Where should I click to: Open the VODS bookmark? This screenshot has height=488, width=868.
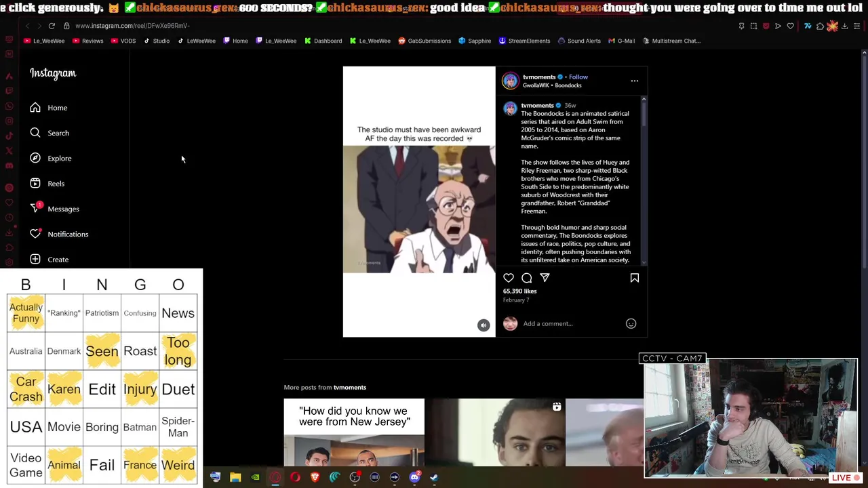[x=123, y=41]
